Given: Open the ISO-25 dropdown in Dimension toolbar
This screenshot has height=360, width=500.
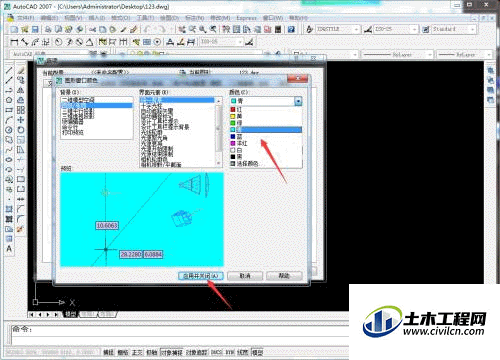Looking at the screenshot, I should 240,42.
